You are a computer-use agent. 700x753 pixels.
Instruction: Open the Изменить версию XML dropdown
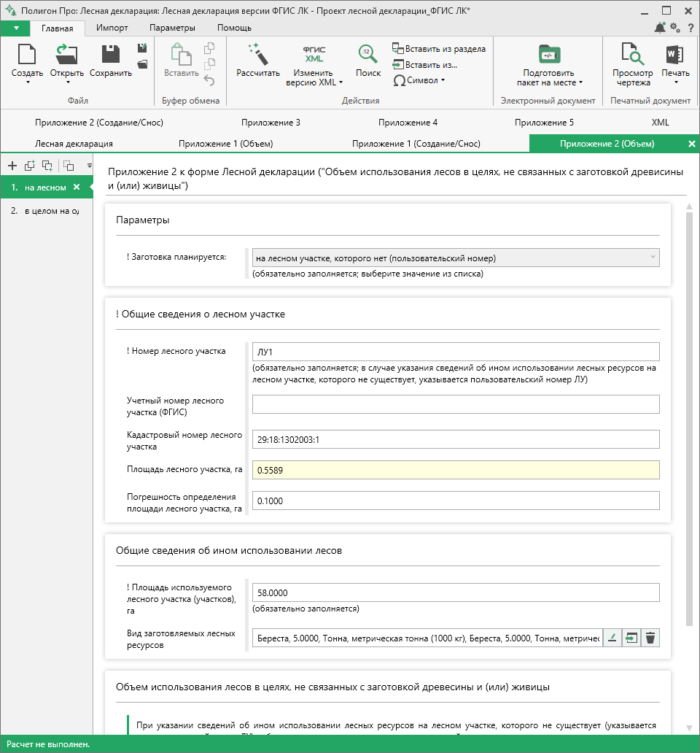click(341, 82)
